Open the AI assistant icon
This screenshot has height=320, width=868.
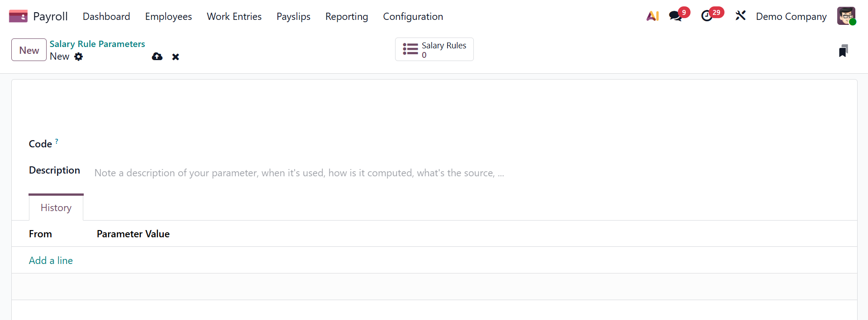point(652,16)
